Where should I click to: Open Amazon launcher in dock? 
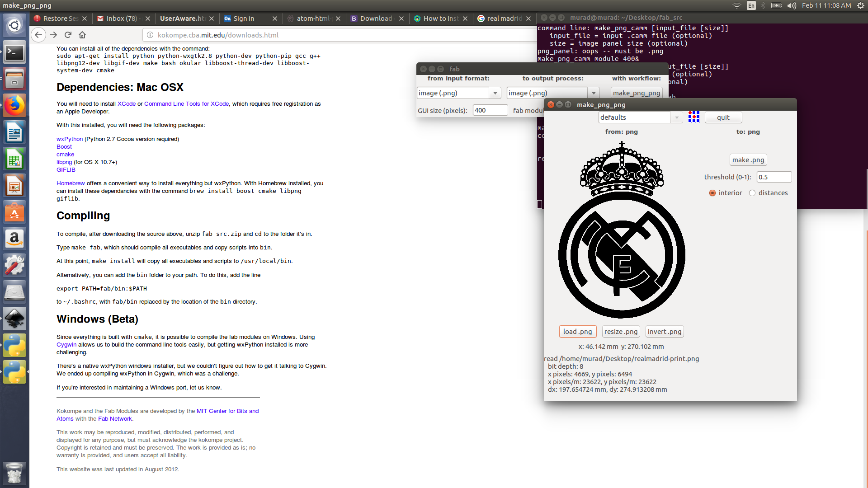pyautogui.click(x=14, y=239)
